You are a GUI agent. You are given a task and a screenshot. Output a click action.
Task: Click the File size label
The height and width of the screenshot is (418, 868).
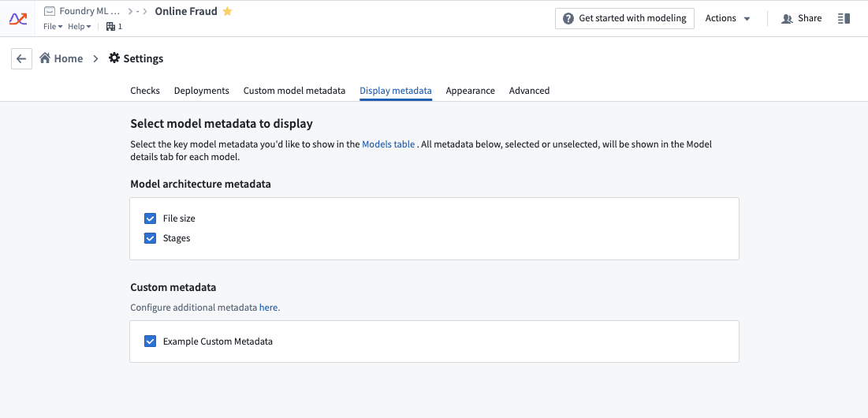pyautogui.click(x=179, y=218)
